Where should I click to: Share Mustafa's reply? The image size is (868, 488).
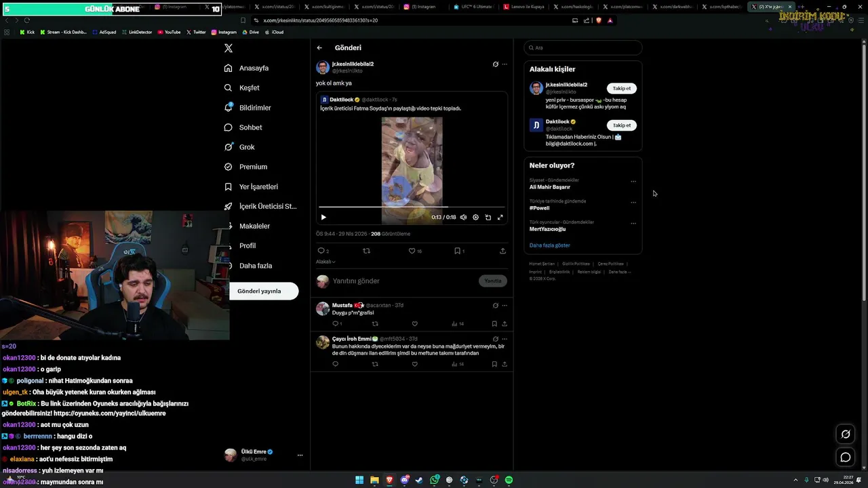point(505,324)
